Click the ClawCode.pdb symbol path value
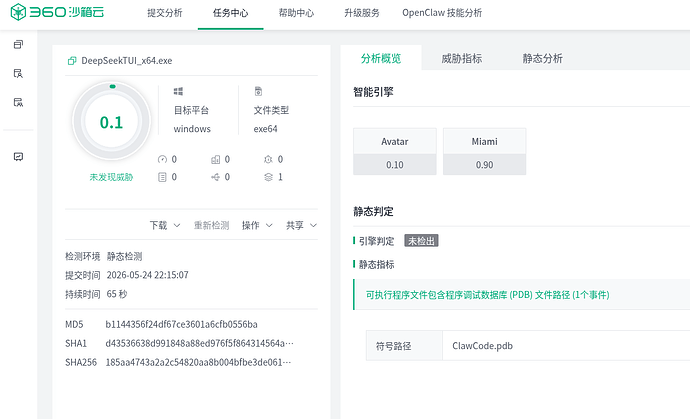 point(482,346)
